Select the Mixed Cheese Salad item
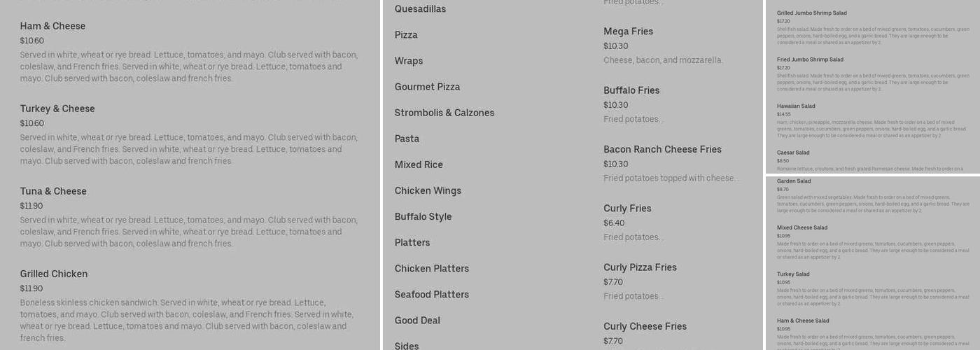Viewport: 980px width, 350px height. coord(801,227)
